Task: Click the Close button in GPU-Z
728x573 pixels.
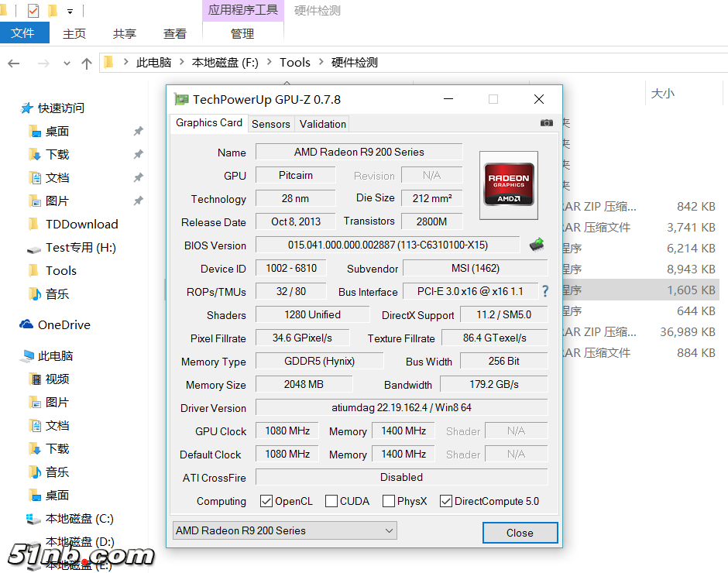Action: pos(520,533)
